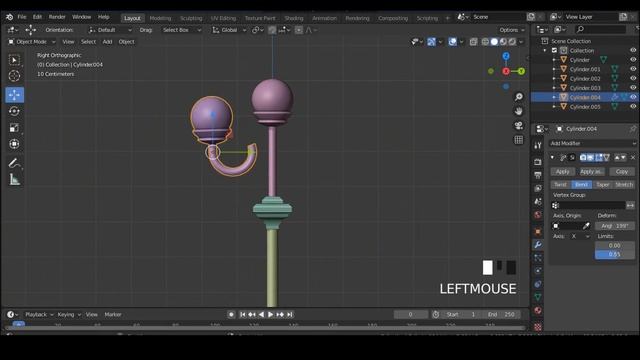Switch to the Modeling workspace tab
This screenshot has height=360, width=640.
(x=160, y=18)
